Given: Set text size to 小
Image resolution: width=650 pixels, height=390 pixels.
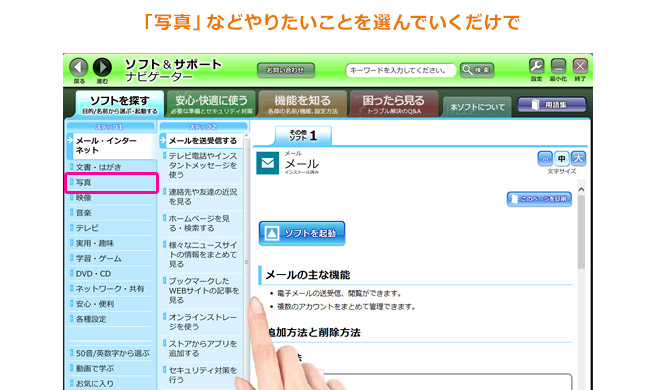Looking at the screenshot, I should [x=545, y=158].
